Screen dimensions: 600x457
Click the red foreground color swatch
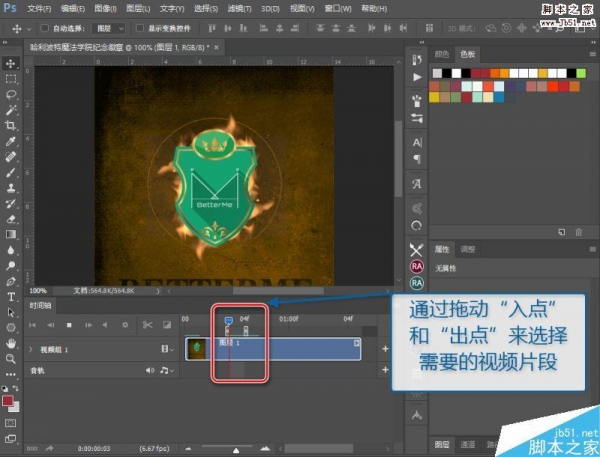click(8, 401)
